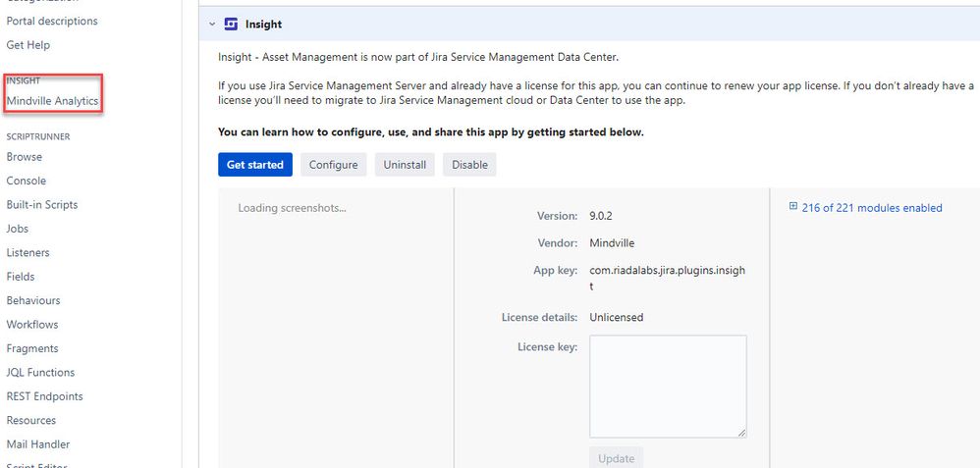
Task: Open ScriptRunner Workflows
Action: (x=32, y=325)
